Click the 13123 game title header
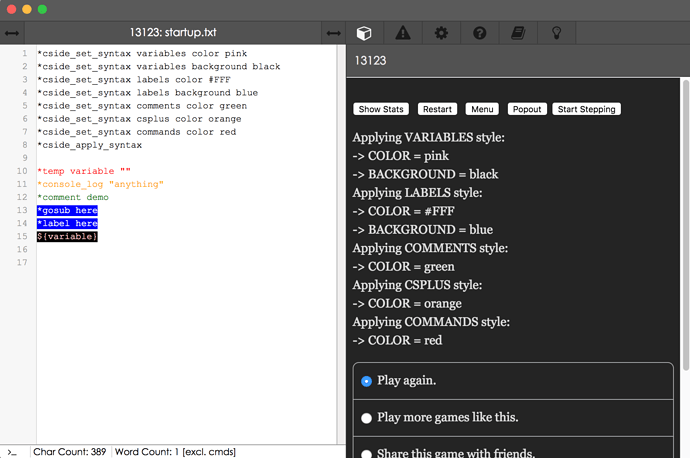This screenshot has height=458, width=690. [370, 61]
